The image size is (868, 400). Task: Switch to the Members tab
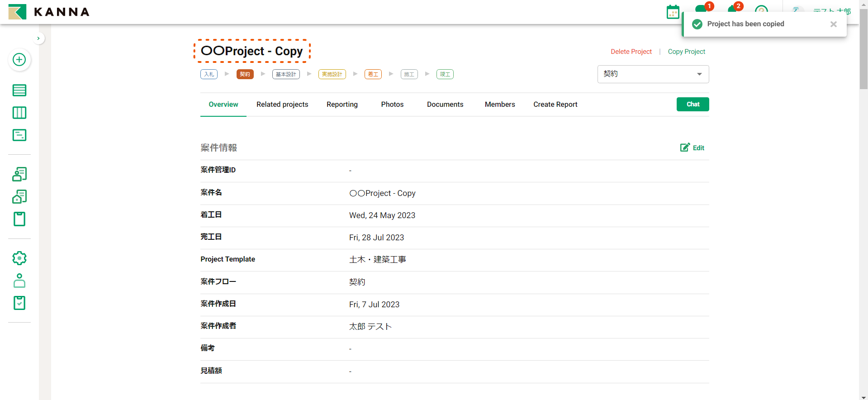click(x=499, y=105)
